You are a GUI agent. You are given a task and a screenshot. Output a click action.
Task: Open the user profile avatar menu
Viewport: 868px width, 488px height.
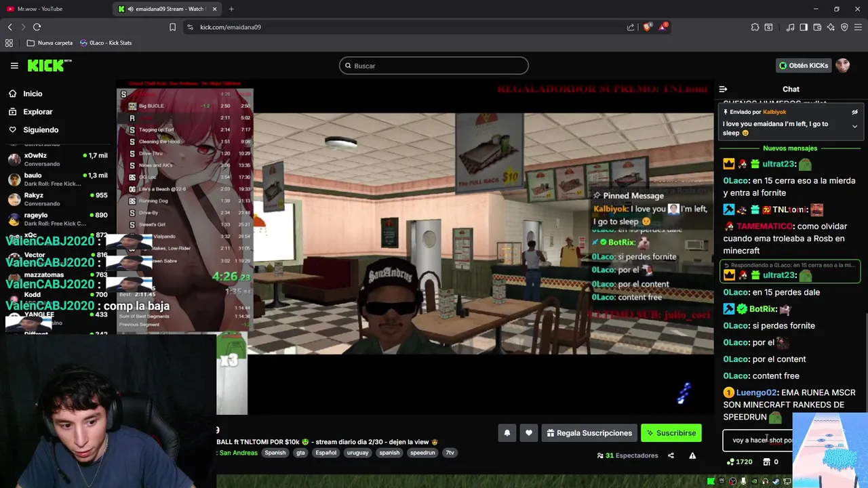(x=843, y=66)
